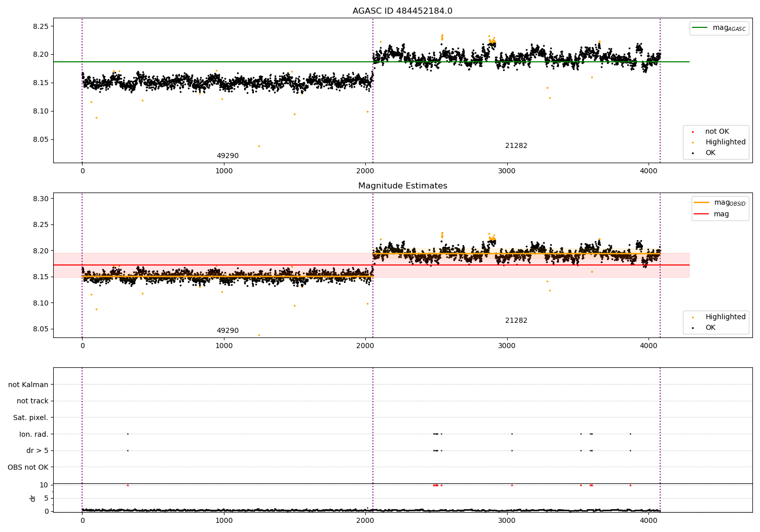The image size is (760, 532).
Task: Select the 'not OK' legend entry in top plot
Action: coord(710,132)
